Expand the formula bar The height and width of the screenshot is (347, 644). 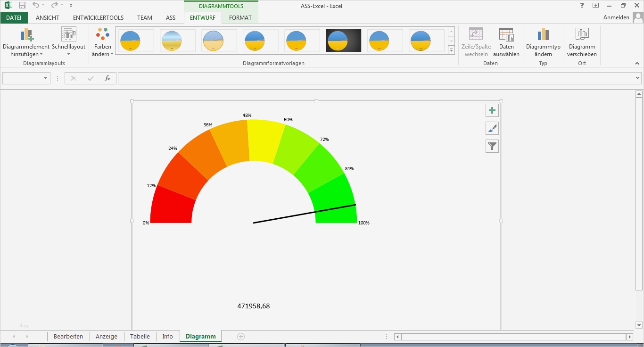pos(638,78)
